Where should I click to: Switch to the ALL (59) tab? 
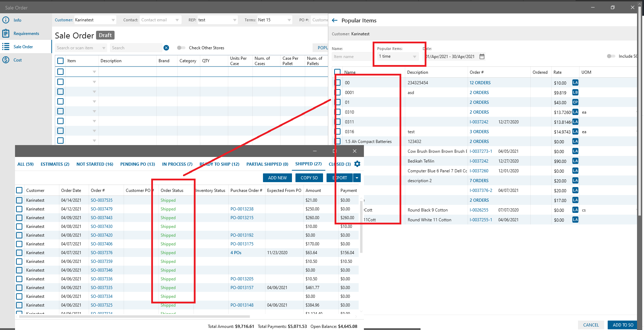[25, 164]
